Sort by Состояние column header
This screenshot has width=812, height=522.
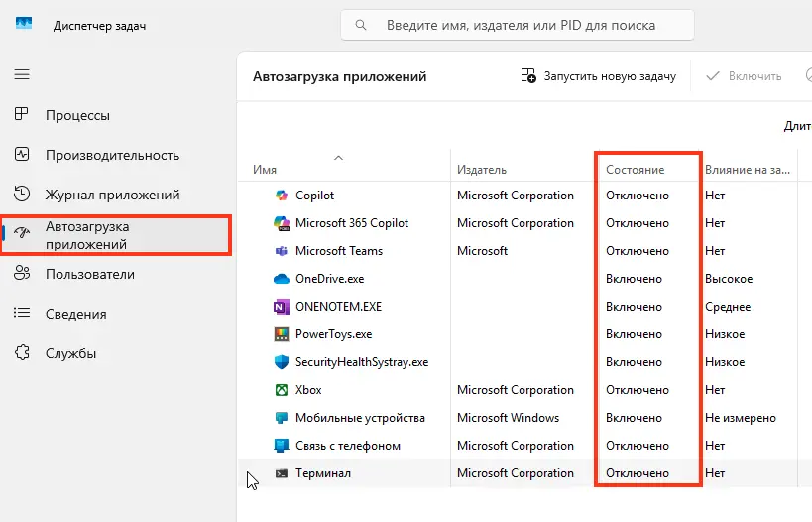[x=635, y=170]
